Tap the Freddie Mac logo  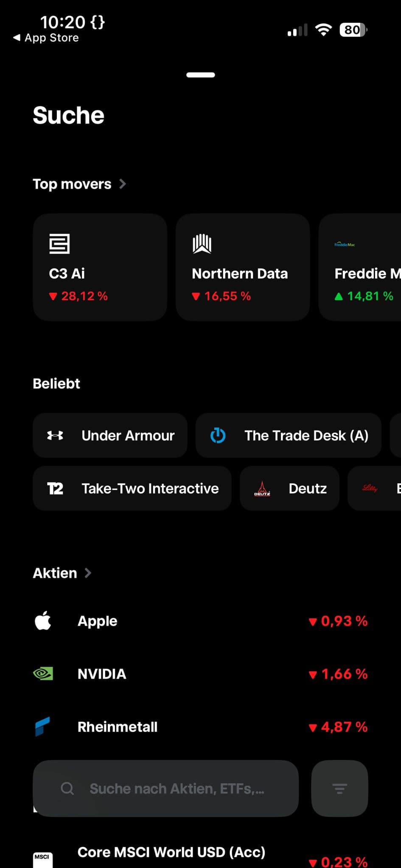tap(345, 245)
